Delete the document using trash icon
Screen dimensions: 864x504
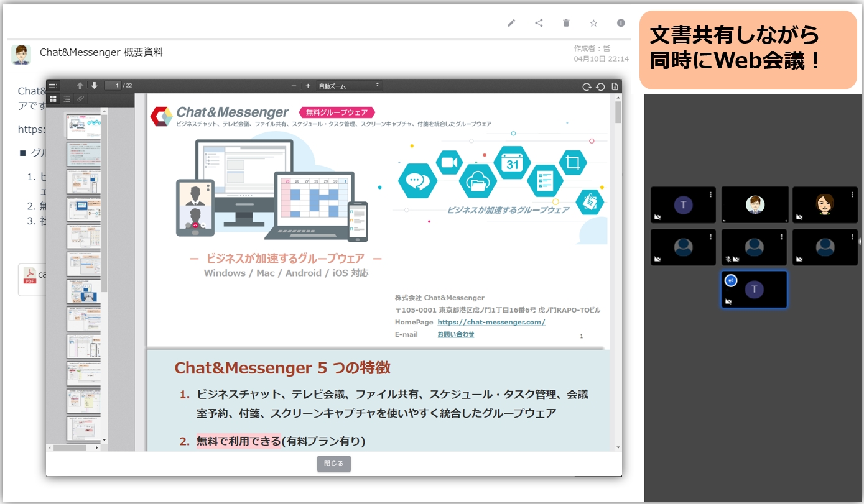tap(566, 23)
